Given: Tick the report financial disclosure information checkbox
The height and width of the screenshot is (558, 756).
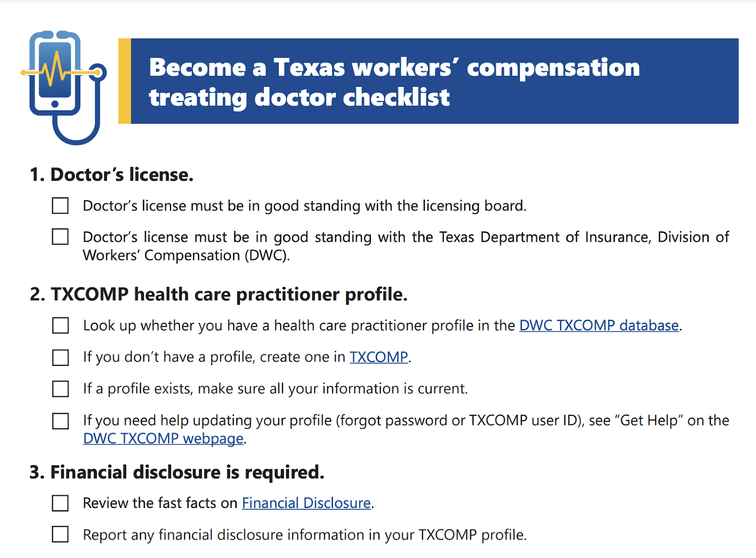Looking at the screenshot, I should click(x=60, y=534).
